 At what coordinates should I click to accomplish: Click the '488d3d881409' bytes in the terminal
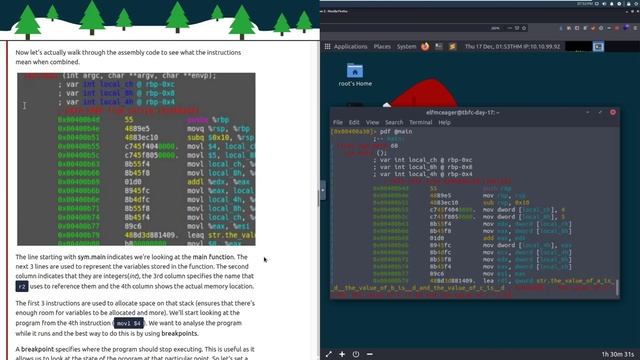(453, 281)
